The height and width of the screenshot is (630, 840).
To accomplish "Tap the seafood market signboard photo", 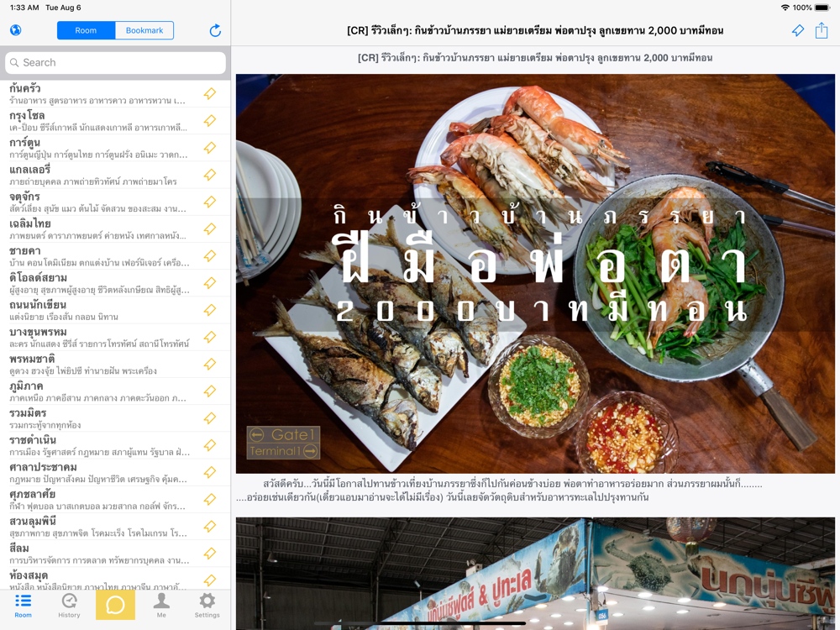I will 535,573.
